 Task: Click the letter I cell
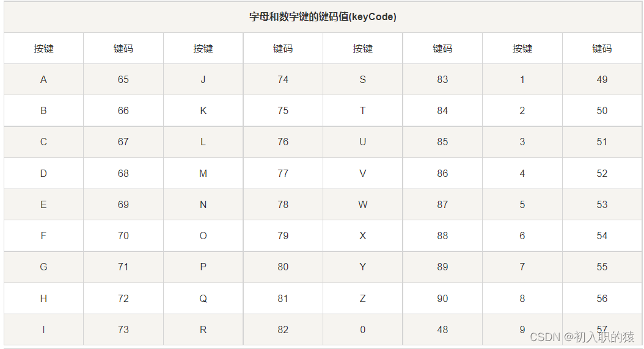43,329
